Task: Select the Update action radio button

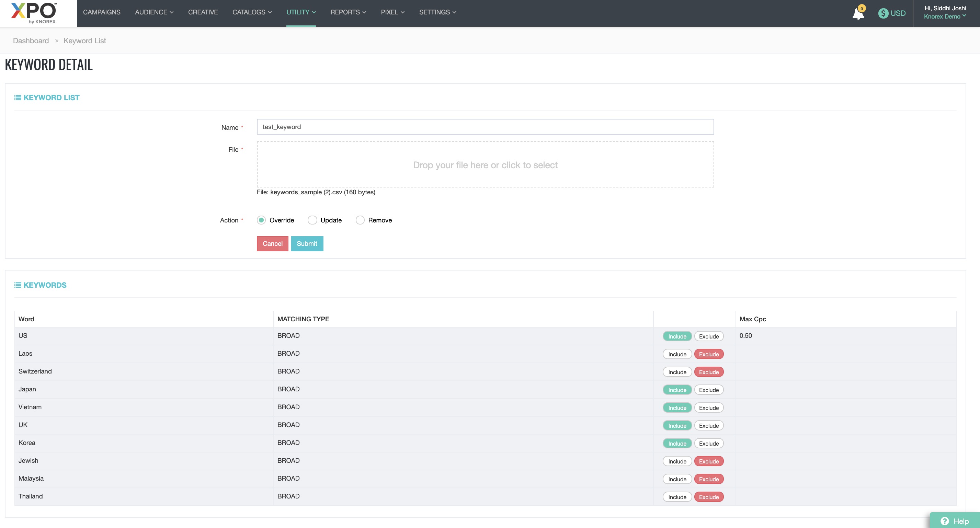Action: tap(312, 220)
